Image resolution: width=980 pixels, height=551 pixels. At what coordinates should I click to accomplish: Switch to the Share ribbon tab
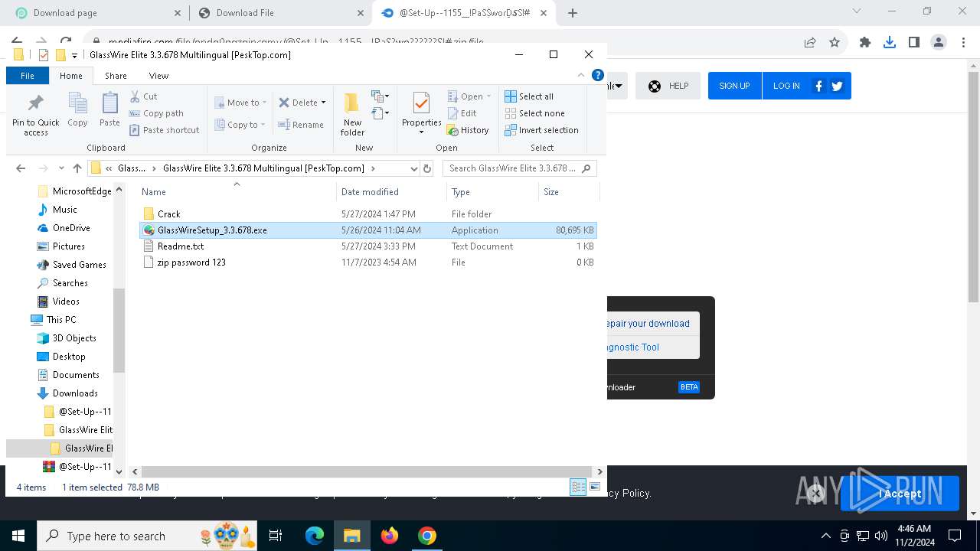116,76
